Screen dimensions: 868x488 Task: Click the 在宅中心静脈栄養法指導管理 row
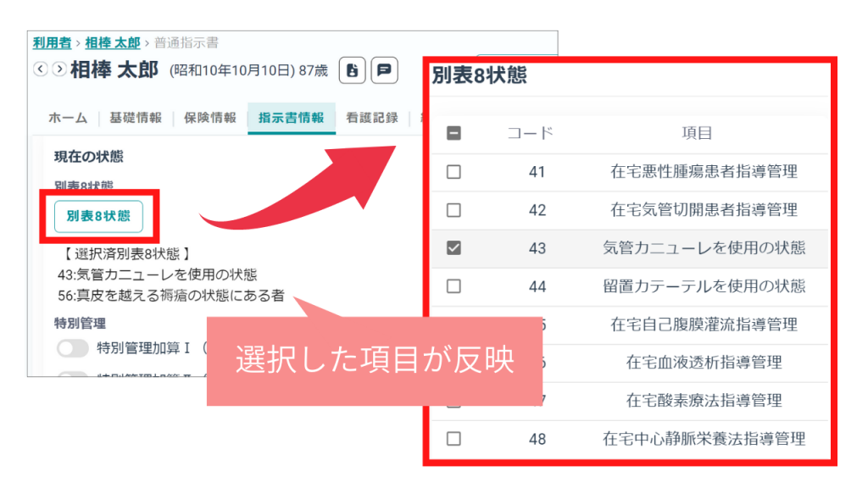pos(703,439)
